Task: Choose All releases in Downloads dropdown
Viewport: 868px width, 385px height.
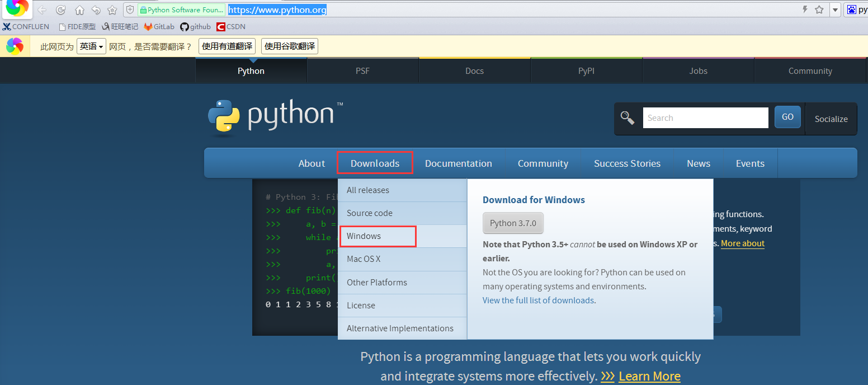Action: tap(402, 190)
